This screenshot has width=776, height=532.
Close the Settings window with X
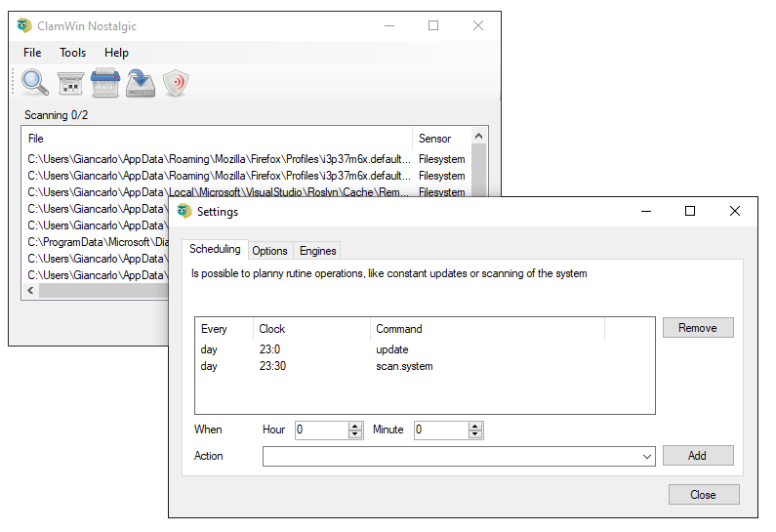(x=735, y=211)
